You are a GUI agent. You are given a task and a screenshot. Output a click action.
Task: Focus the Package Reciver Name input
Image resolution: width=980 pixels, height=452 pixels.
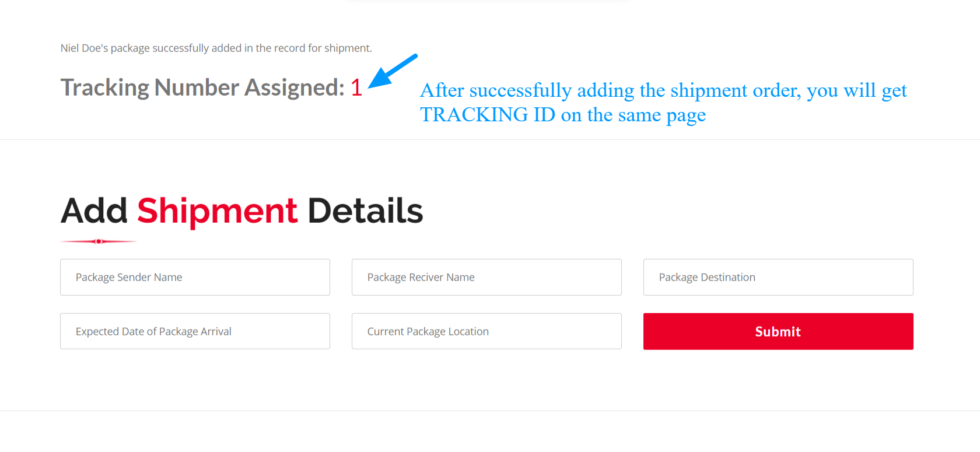[487, 277]
